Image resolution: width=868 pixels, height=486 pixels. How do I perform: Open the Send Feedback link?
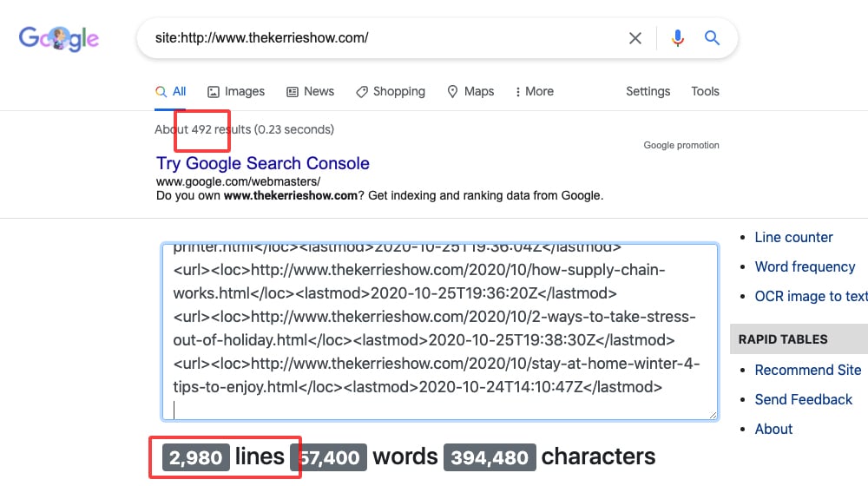pyautogui.click(x=803, y=400)
